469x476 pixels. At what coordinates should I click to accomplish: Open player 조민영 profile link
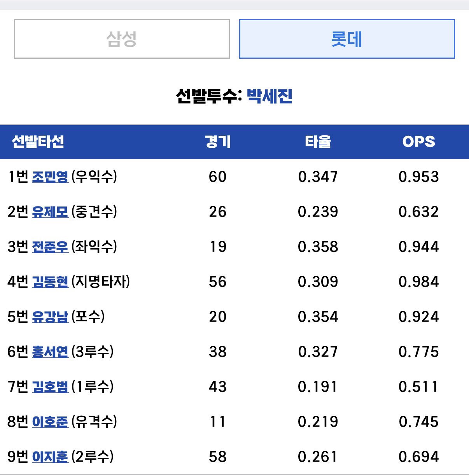click(50, 177)
